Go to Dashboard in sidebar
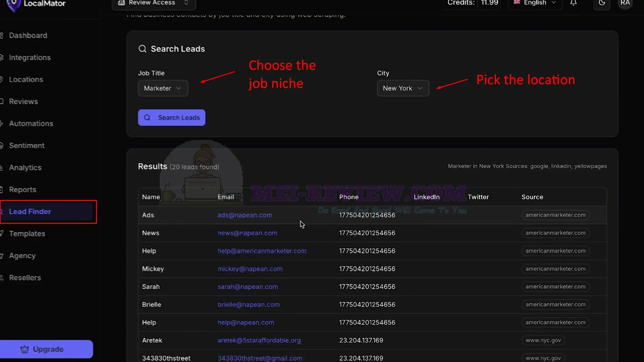Screen dimensions: 644x362 pyautogui.click(x=28, y=36)
